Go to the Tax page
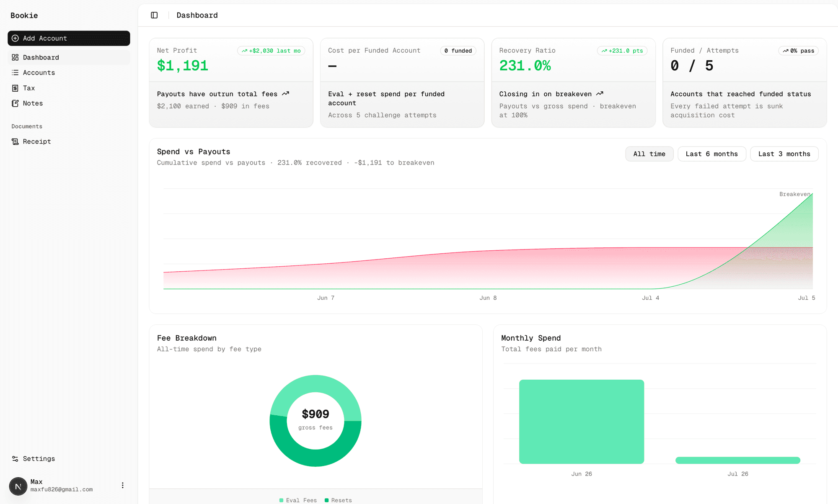Image resolution: width=838 pixels, height=504 pixels. pyautogui.click(x=69, y=88)
